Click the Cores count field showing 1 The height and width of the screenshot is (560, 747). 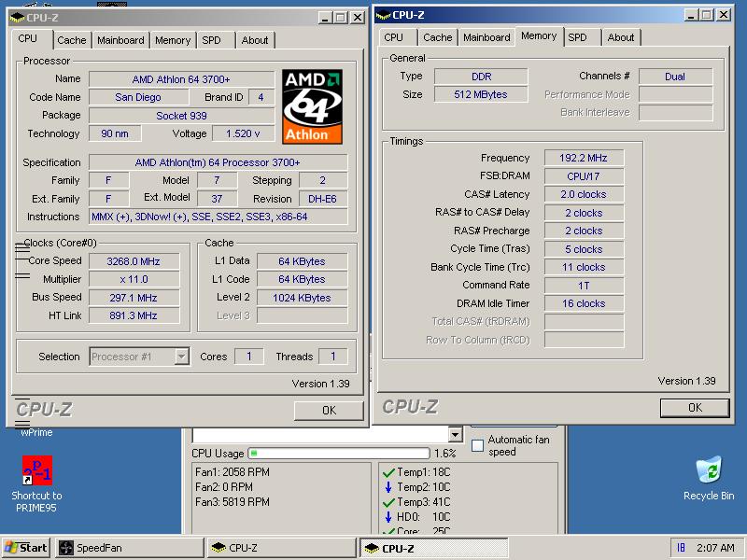(248, 357)
